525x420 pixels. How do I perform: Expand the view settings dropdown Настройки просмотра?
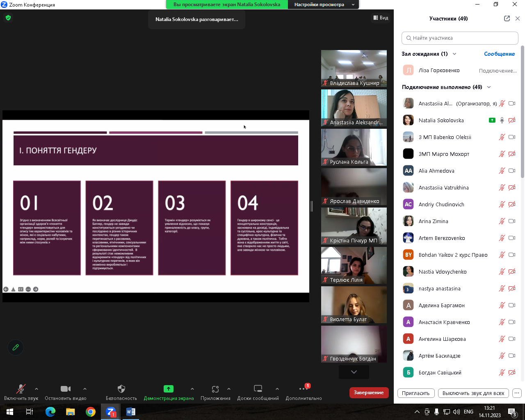click(x=323, y=5)
